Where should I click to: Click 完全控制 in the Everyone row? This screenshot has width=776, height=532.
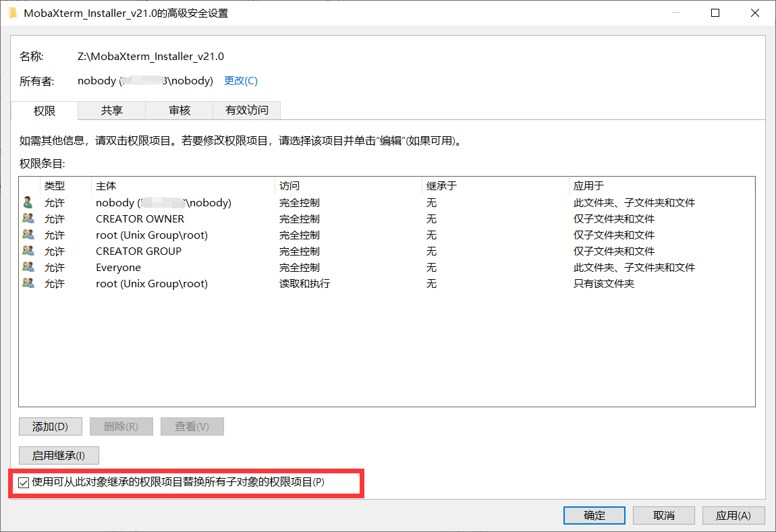pos(300,268)
